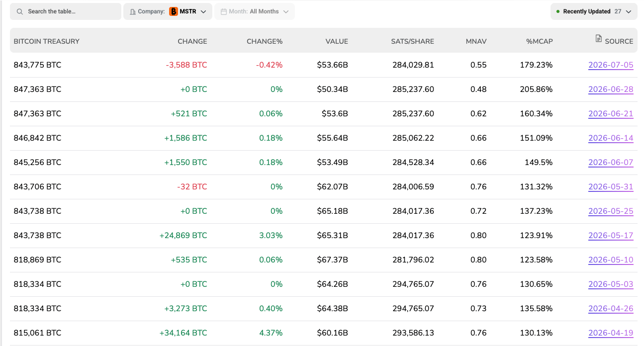The image size is (644, 346).
Task: Open the 2026-05-25 source link
Action: coord(611,211)
